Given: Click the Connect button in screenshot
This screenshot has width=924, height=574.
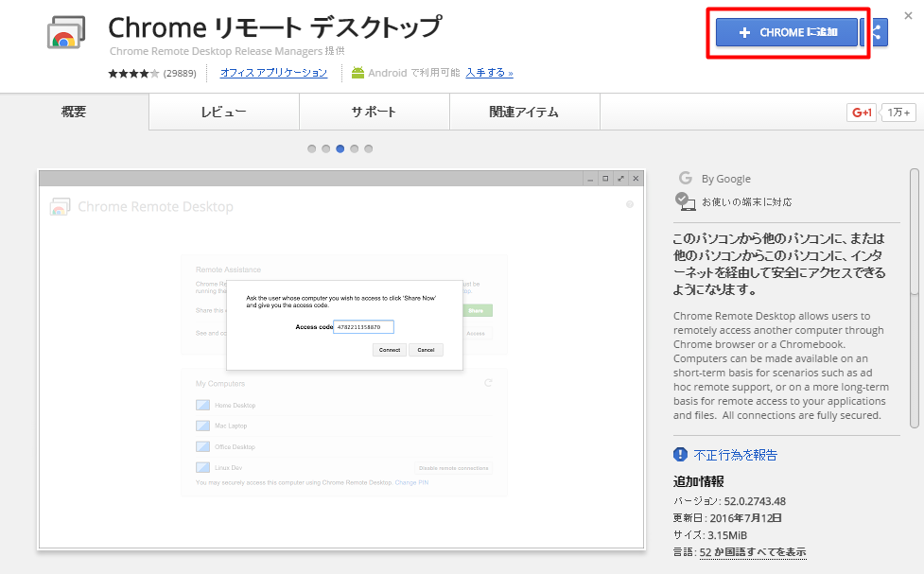Looking at the screenshot, I should tap(390, 350).
